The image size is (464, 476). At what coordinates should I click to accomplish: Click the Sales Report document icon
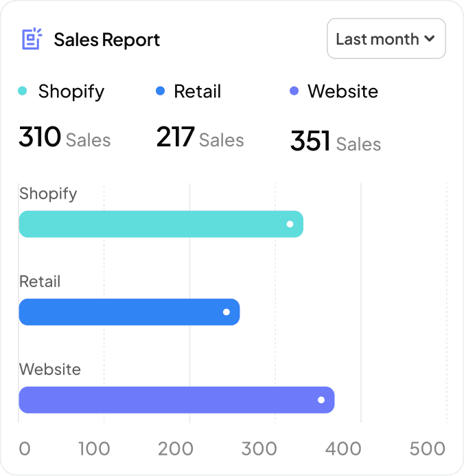pos(32,38)
